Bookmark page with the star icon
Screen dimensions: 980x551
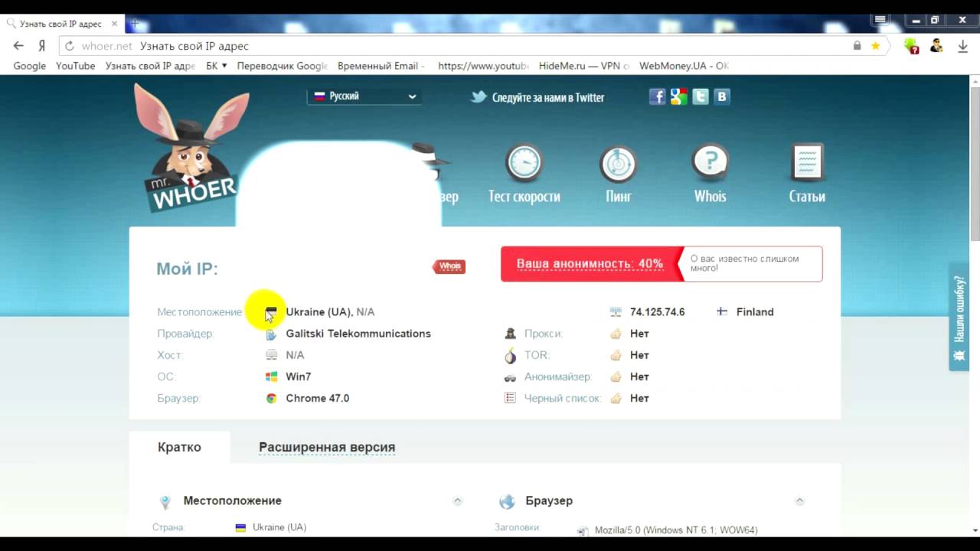pos(876,46)
